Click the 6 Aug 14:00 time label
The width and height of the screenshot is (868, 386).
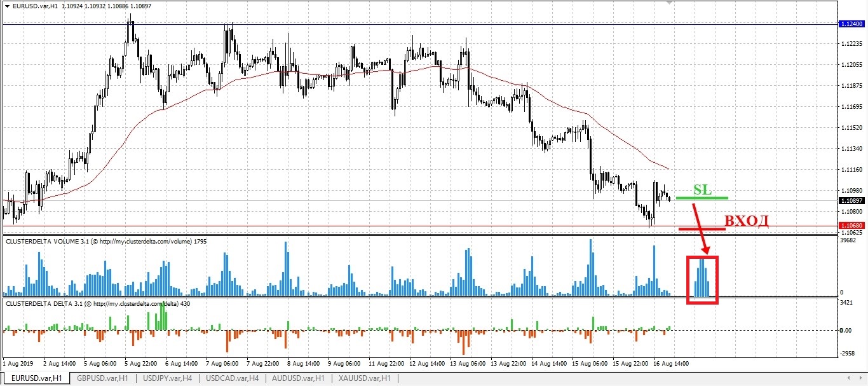181,364
